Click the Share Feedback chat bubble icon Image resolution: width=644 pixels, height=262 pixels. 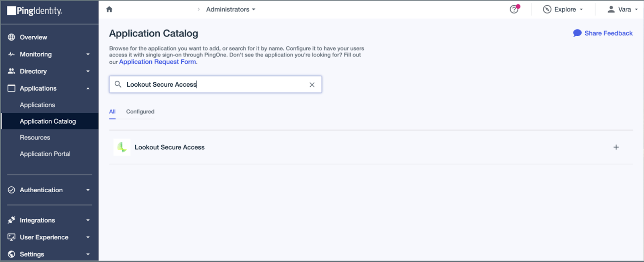click(x=577, y=33)
